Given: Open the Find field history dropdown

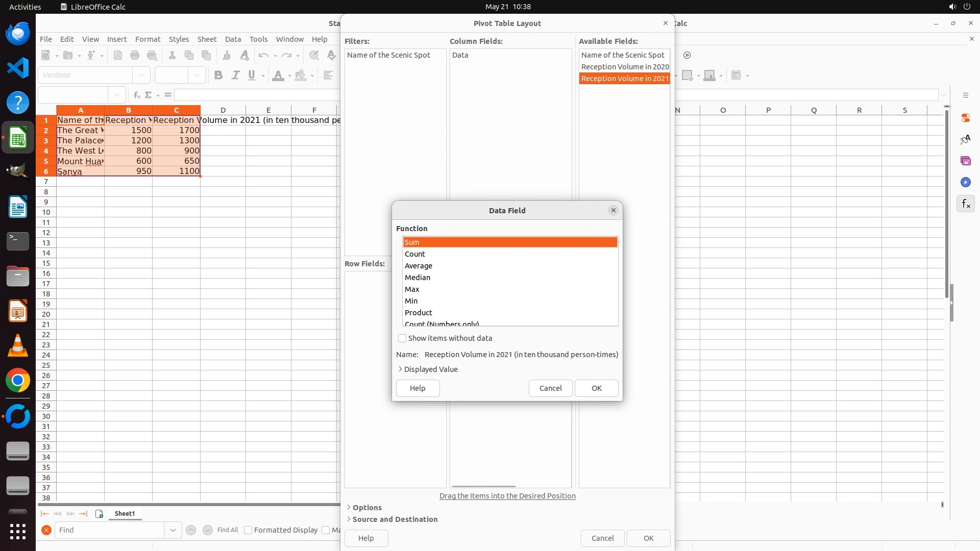Looking at the screenshot, I should pyautogui.click(x=173, y=530).
